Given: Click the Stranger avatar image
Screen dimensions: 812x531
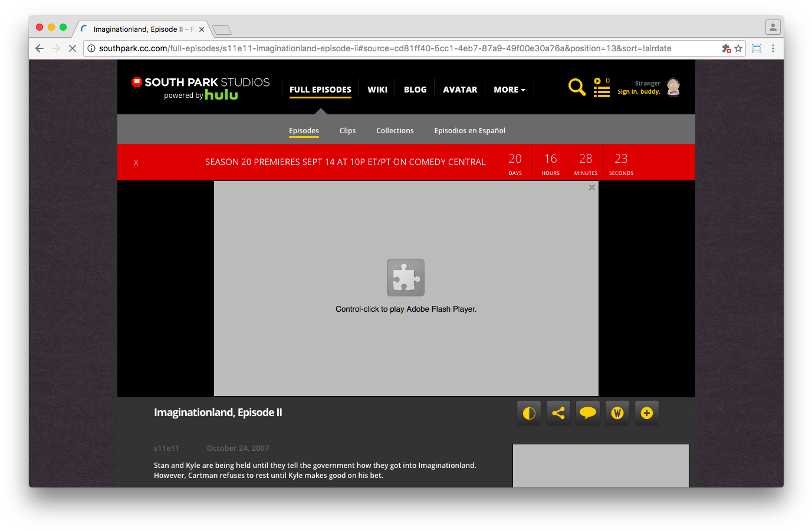Looking at the screenshot, I should [x=673, y=87].
